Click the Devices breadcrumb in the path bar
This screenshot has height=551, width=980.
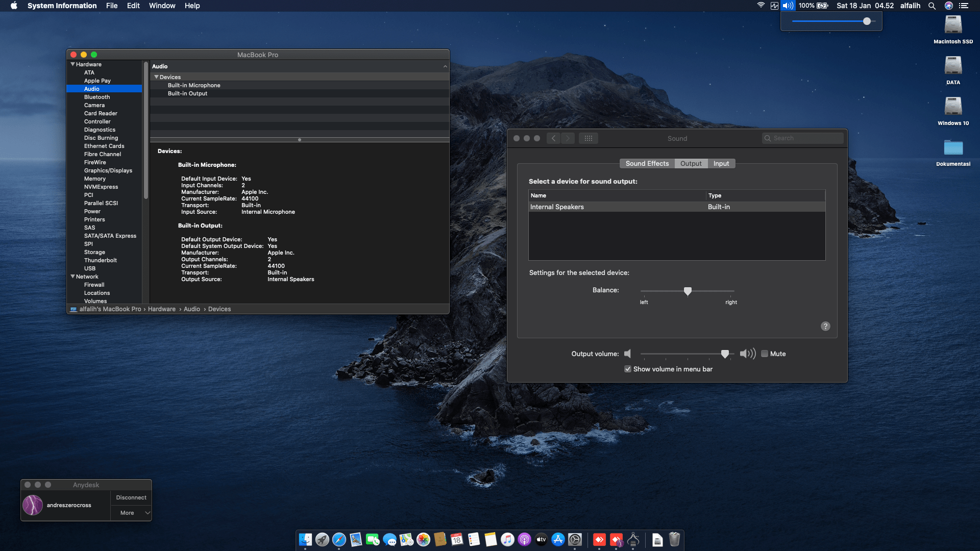[x=219, y=309]
